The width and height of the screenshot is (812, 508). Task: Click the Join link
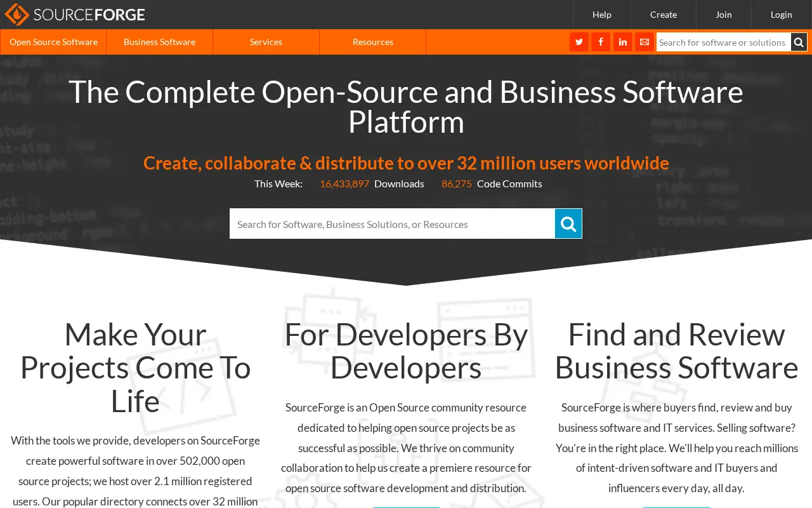(724, 15)
